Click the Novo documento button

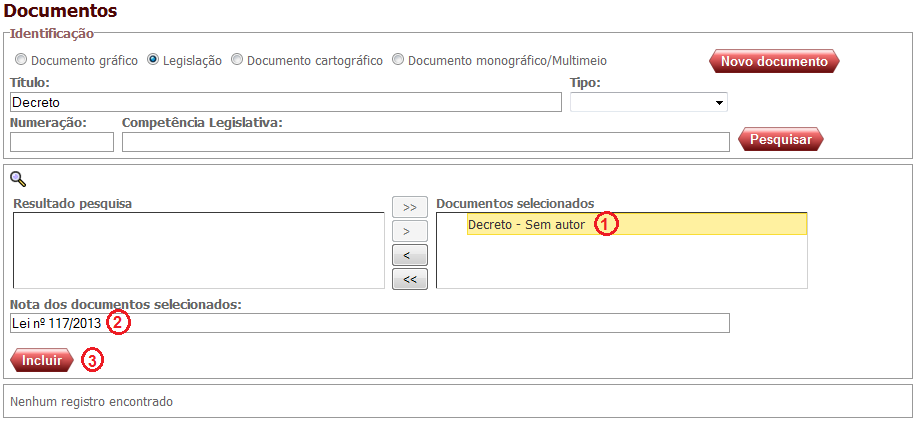click(x=774, y=61)
